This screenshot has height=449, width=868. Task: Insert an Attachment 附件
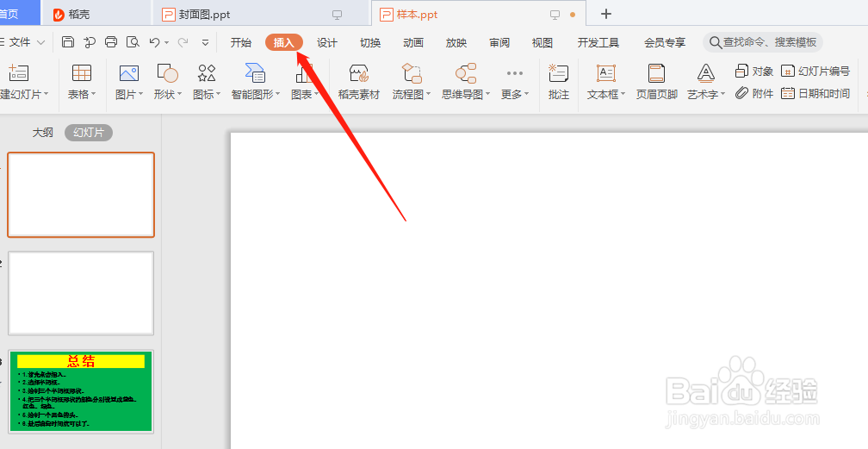point(754,94)
